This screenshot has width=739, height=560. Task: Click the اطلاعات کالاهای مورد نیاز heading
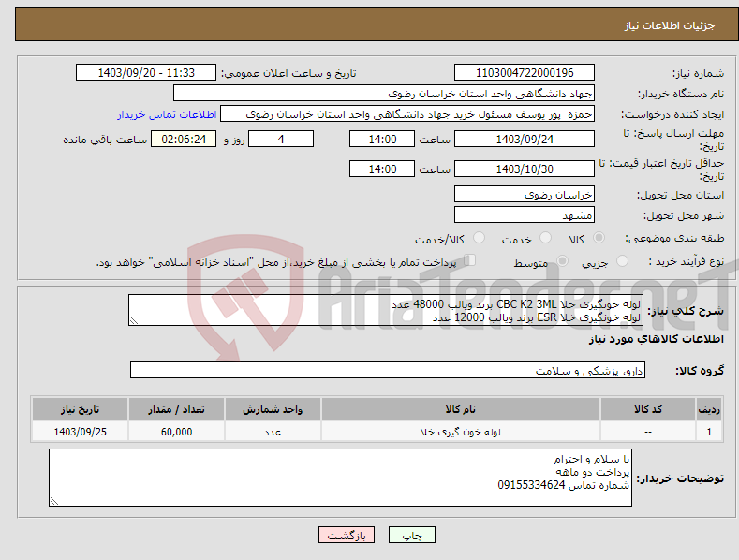(x=656, y=339)
